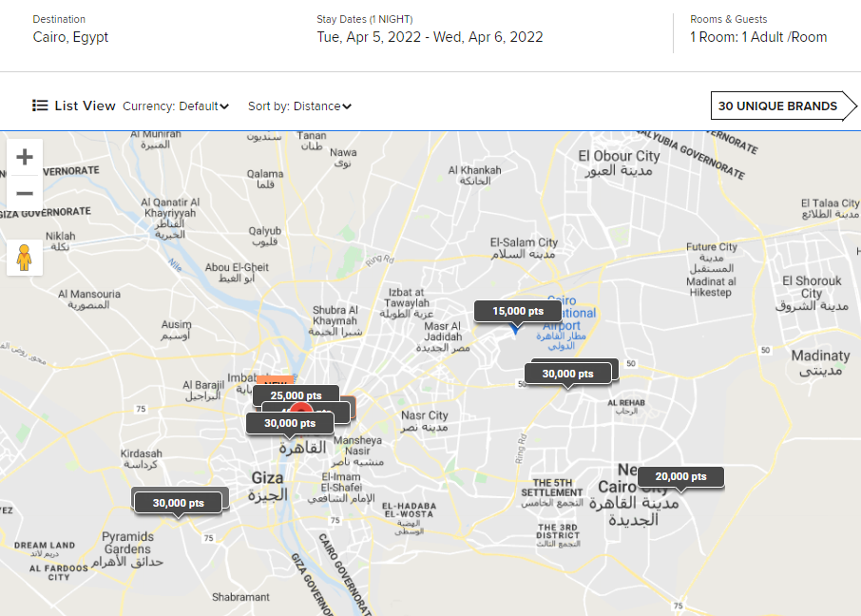Click the Shubra Al Khaymah label

[335, 320]
